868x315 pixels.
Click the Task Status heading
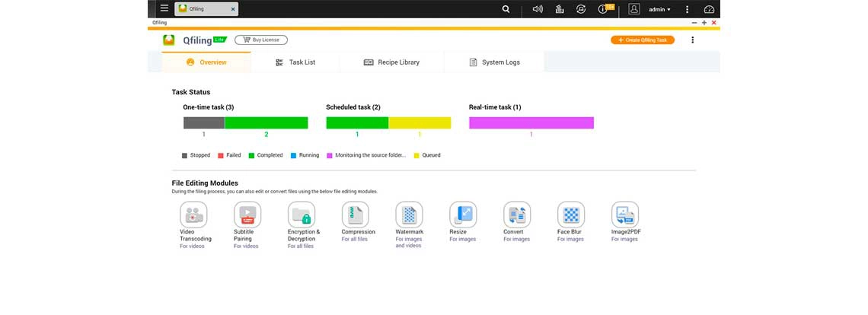(x=191, y=92)
